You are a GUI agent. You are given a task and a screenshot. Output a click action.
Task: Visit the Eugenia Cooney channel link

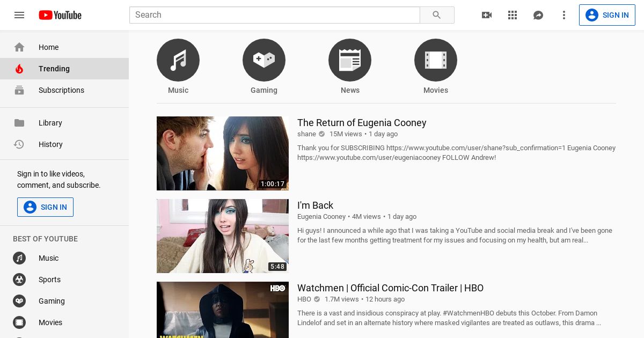tap(321, 217)
